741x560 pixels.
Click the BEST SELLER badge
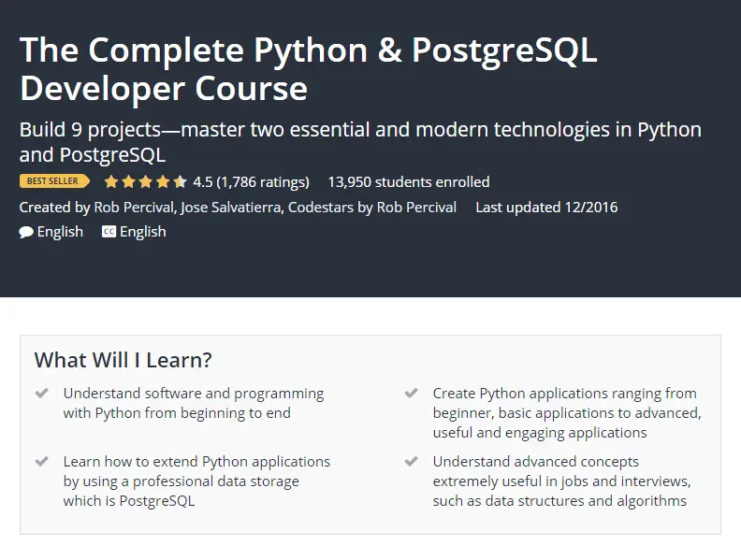54,181
